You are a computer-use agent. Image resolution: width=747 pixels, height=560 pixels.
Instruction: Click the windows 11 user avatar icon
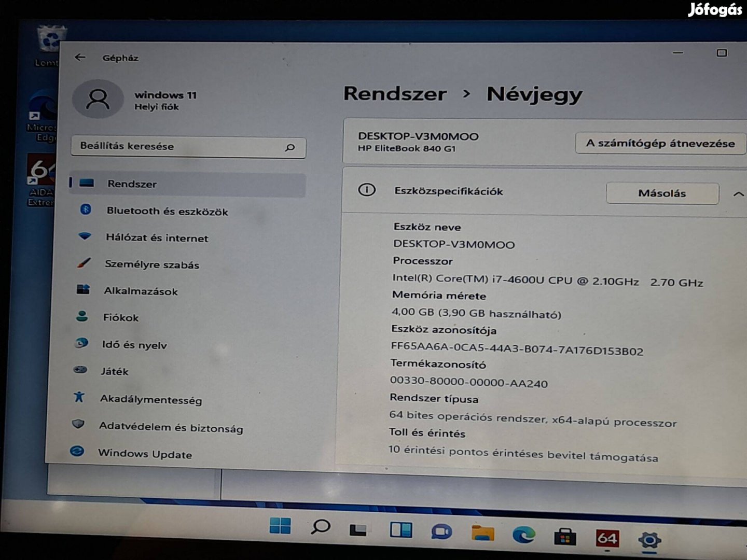coord(98,99)
